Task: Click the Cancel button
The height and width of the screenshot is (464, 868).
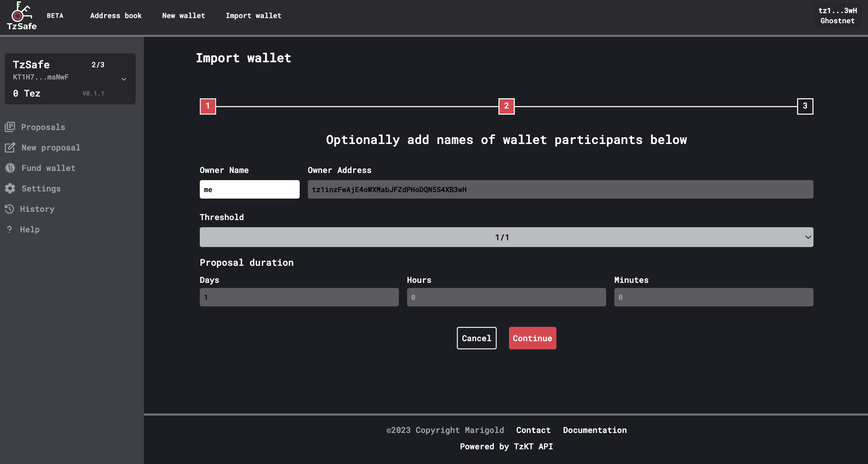Action: (x=477, y=338)
